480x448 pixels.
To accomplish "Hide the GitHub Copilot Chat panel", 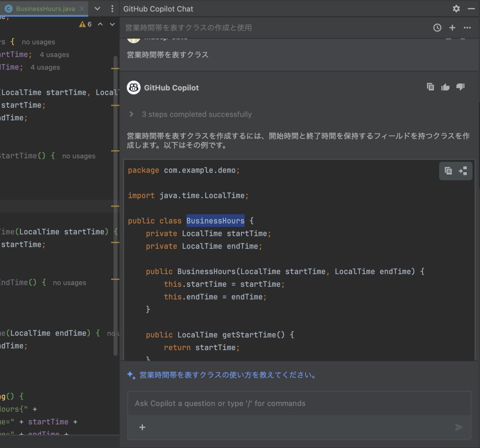I will (471, 8).
